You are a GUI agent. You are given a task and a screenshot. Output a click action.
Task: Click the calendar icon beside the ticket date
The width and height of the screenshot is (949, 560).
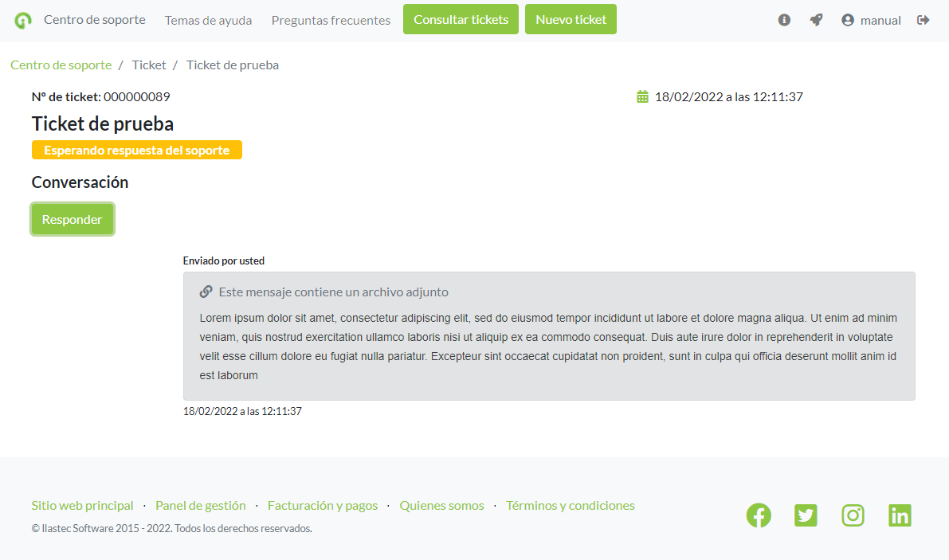pos(642,96)
